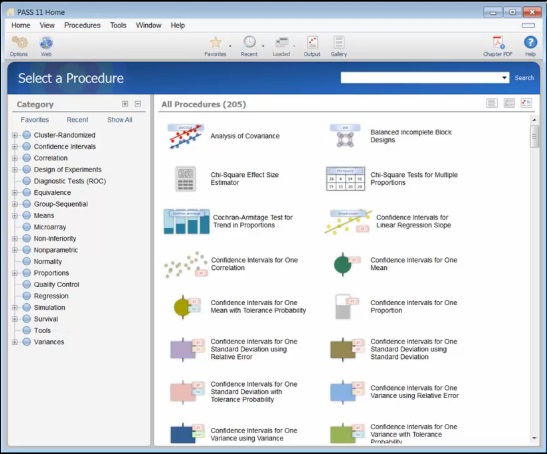Open the Chapter PDF icon
The width and height of the screenshot is (547, 454).
click(x=498, y=42)
